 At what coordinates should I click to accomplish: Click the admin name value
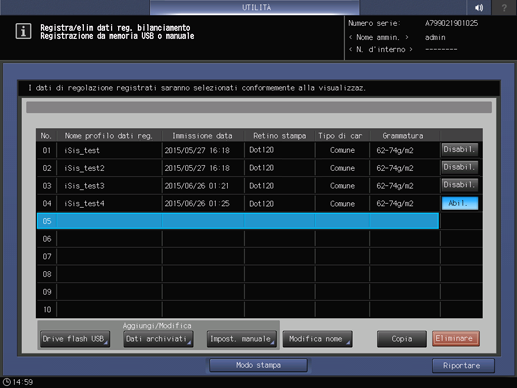click(x=435, y=37)
